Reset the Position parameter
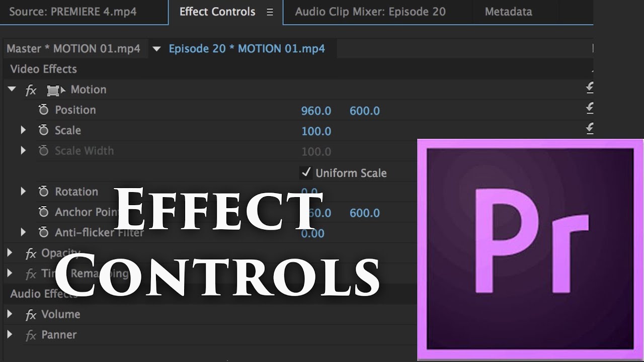The image size is (644, 362). (590, 109)
